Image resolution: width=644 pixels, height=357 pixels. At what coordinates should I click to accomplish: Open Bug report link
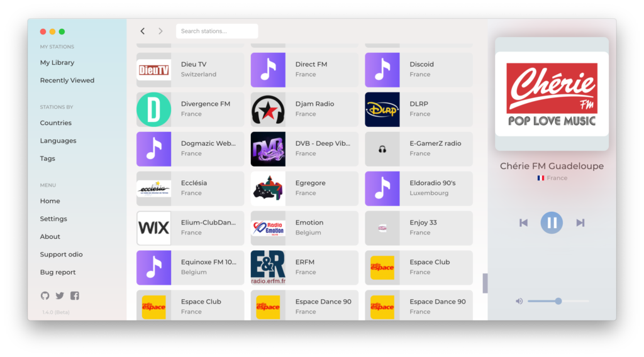click(57, 272)
